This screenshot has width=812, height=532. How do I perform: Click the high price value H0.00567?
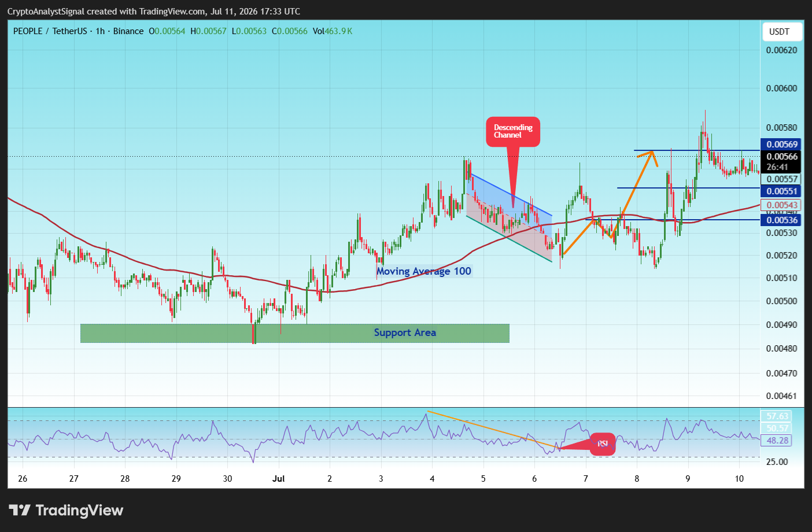coord(208,31)
